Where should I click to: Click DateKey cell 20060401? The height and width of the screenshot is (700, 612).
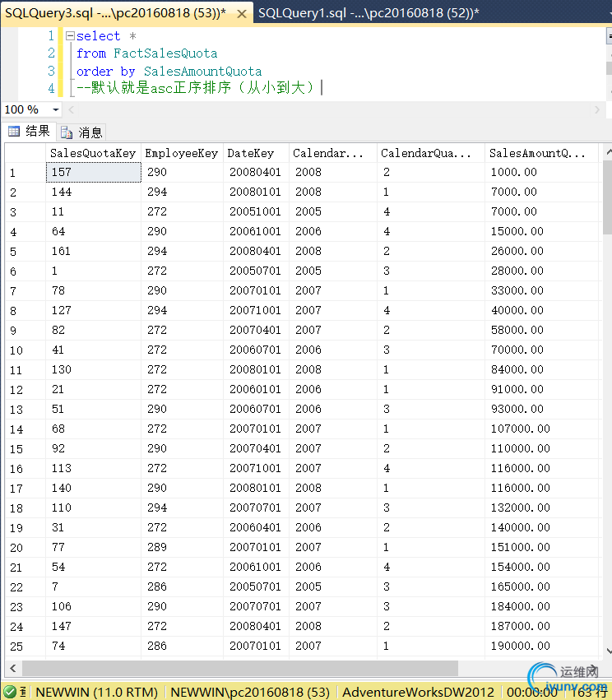click(256, 527)
